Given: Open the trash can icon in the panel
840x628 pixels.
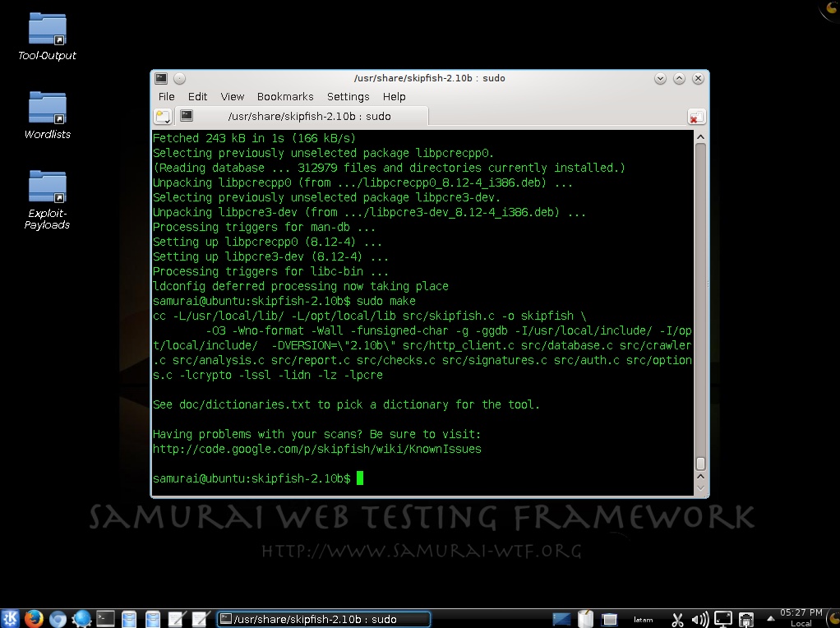Looking at the screenshot, I should point(585,619).
